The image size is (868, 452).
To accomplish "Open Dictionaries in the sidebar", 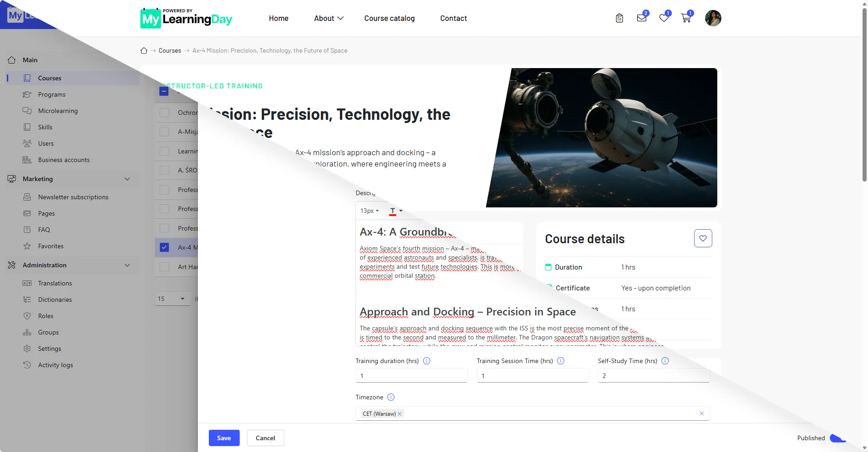I will click(55, 300).
